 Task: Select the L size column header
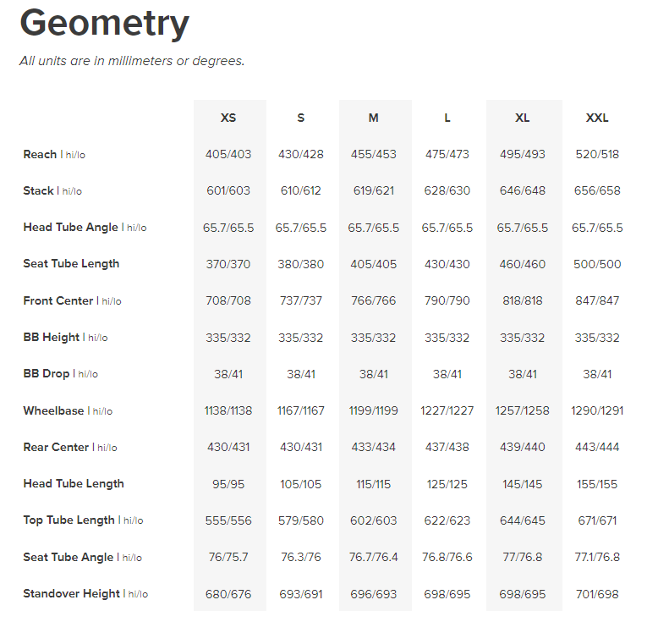pos(447,118)
